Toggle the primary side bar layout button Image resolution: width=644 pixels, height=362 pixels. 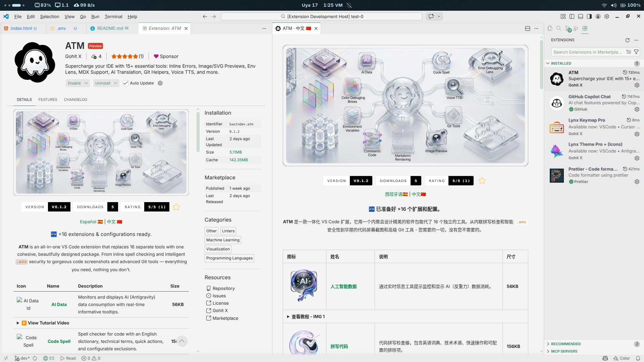(572, 16)
